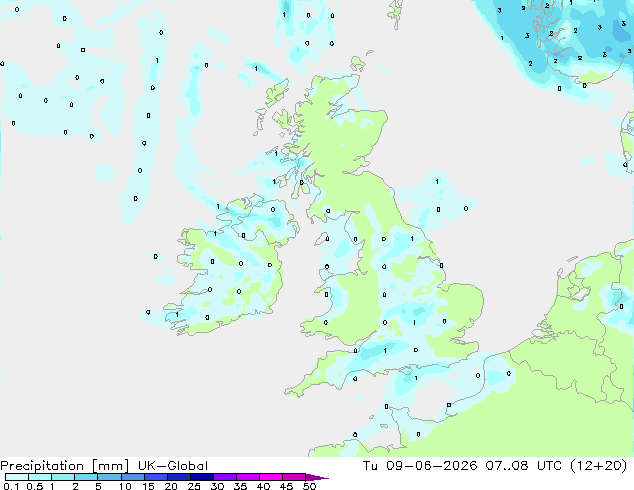Viewport: 634px width, 490px height.
Task: Select the 30–35 mm purple legend swatch
Action: tap(225, 477)
